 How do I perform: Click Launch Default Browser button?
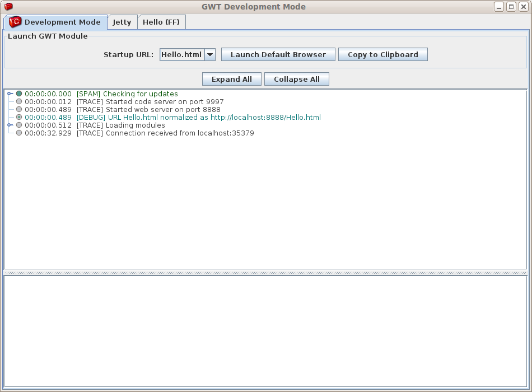point(278,55)
